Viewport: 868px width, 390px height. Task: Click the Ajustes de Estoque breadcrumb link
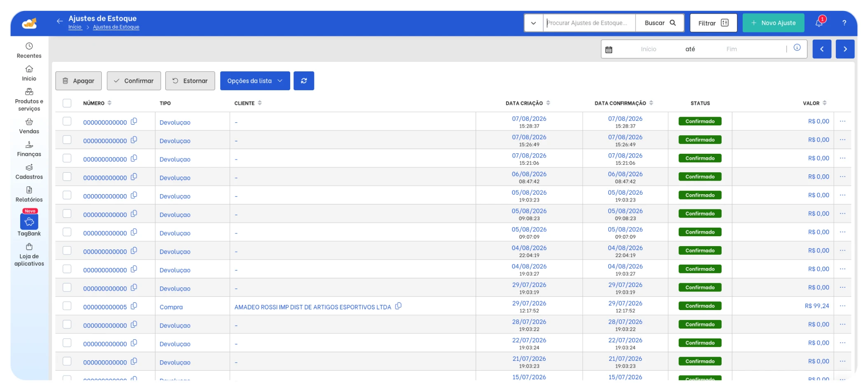click(116, 27)
